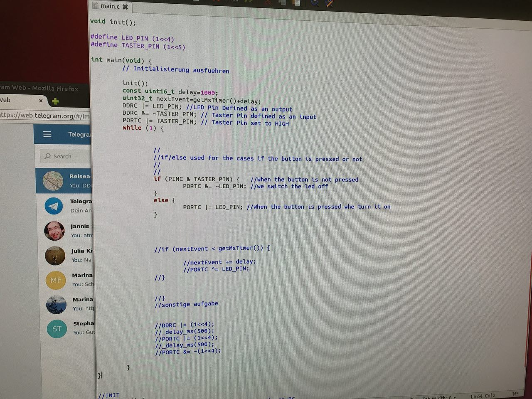Close the main.c editor tab

pyautogui.click(x=125, y=7)
